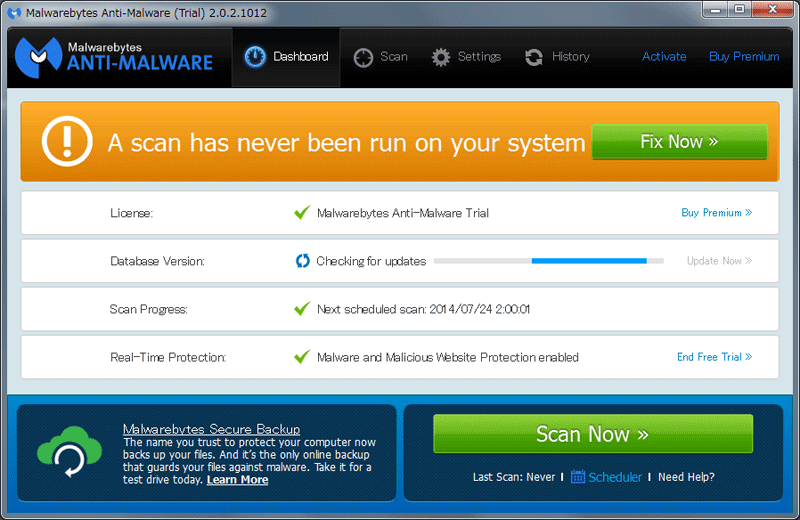The height and width of the screenshot is (520, 800).
Task: Open the Scheduler link
Action: coord(615,477)
